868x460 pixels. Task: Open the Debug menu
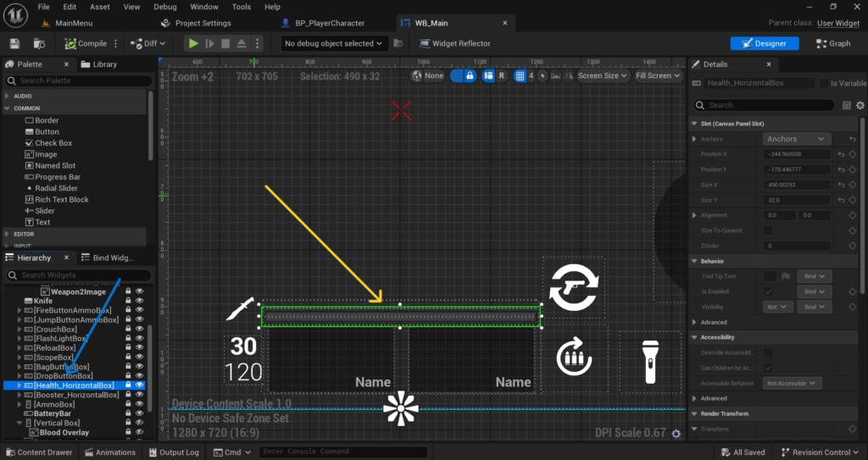point(165,7)
